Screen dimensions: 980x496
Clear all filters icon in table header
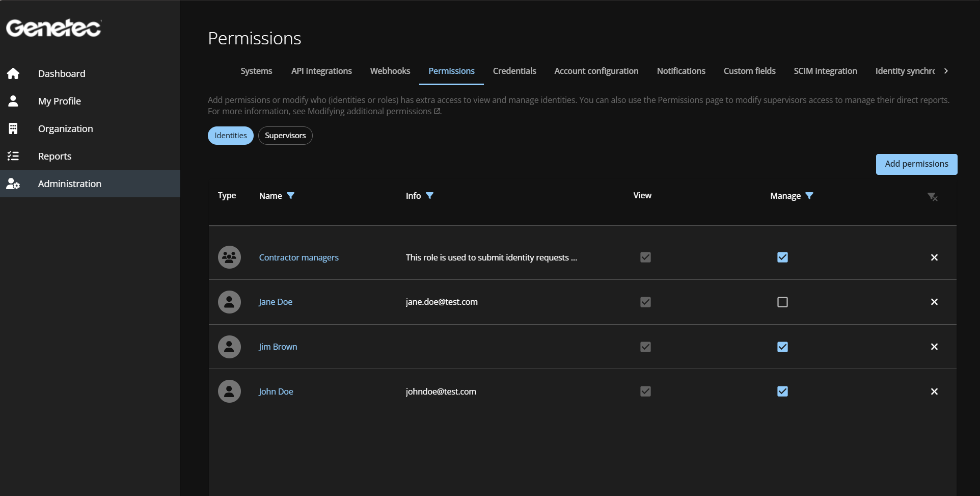point(932,197)
